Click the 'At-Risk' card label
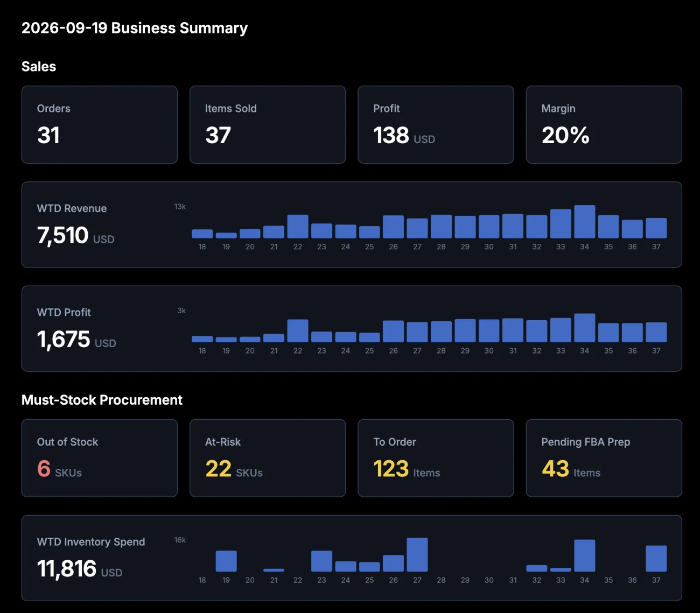The height and width of the screenshot is (613, 700). [223, 442]
